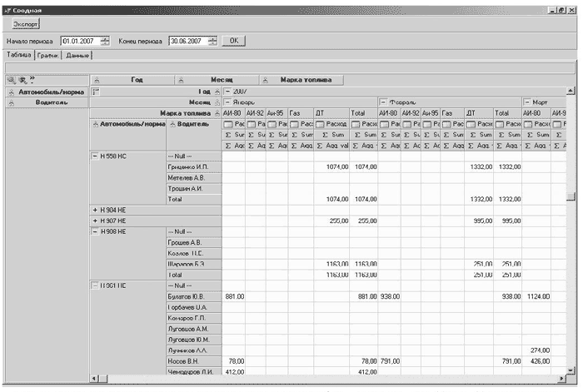Screen dimensions: 583x392
Task: Click the Расход table icon under January ДТ
Action: point(320,124)
